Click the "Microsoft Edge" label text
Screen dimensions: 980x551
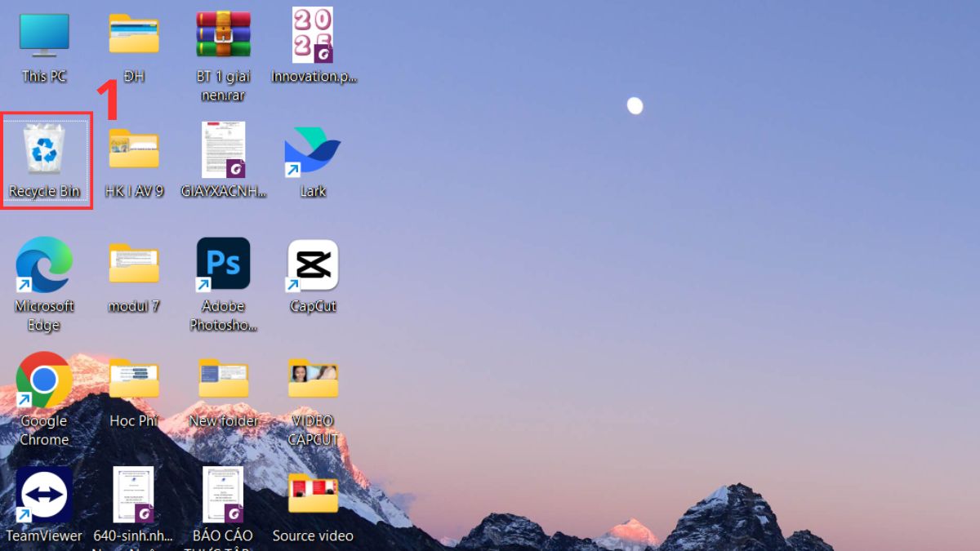point(44,316)
